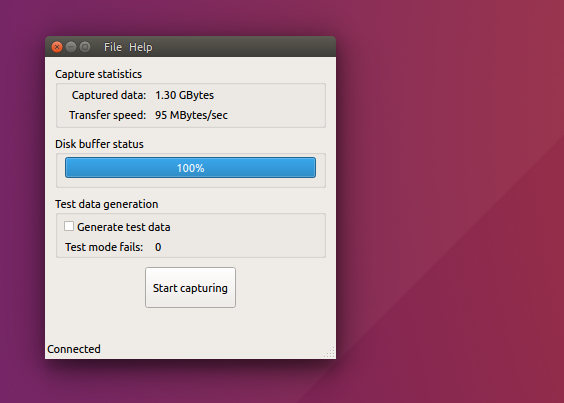Click the disk buffer progress bar
564x403 pixels.
click(190, 168)
